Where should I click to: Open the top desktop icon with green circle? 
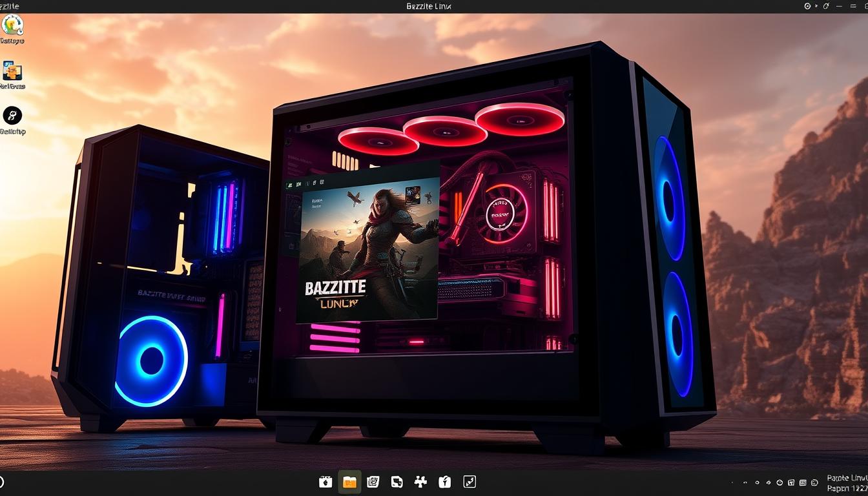[12, 25]
